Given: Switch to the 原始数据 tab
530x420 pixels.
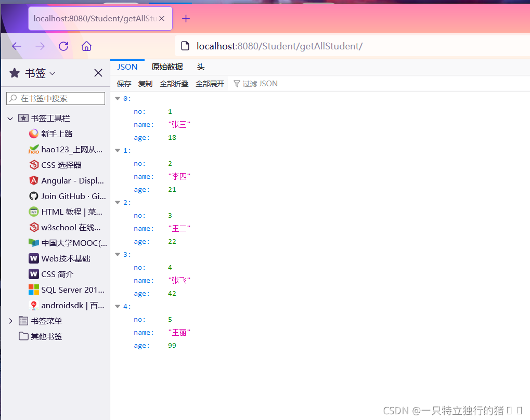Looking at the screenshot, I should (x=167, y=67).
